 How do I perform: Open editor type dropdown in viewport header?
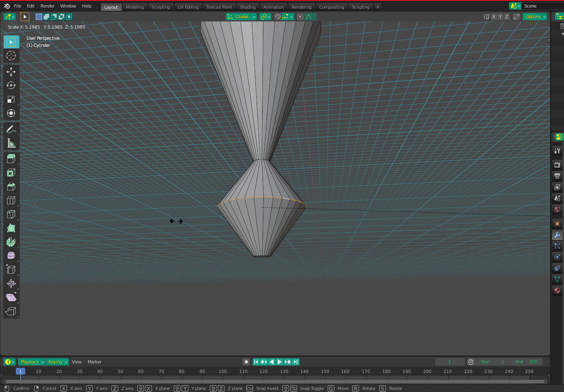pos(10,17)
